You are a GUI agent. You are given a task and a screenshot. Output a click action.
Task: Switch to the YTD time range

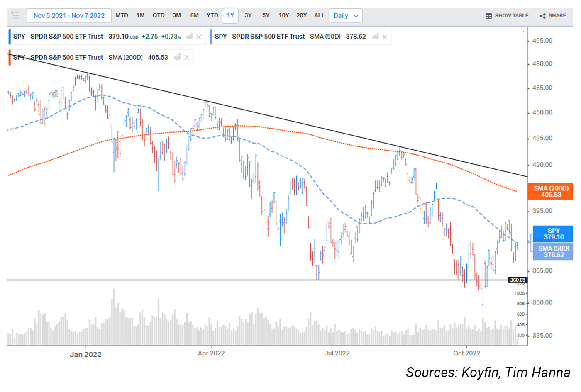tap(212, 15)
